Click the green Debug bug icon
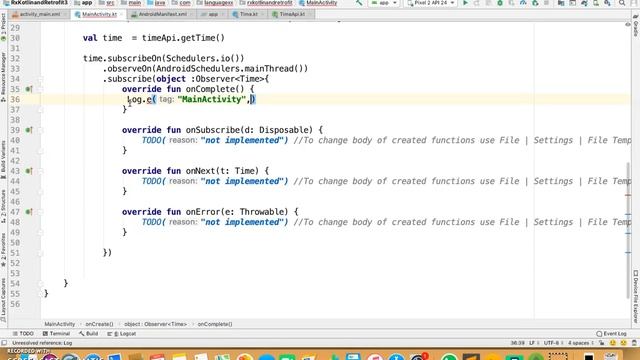The image size is (640, 360). click(500, 3)
